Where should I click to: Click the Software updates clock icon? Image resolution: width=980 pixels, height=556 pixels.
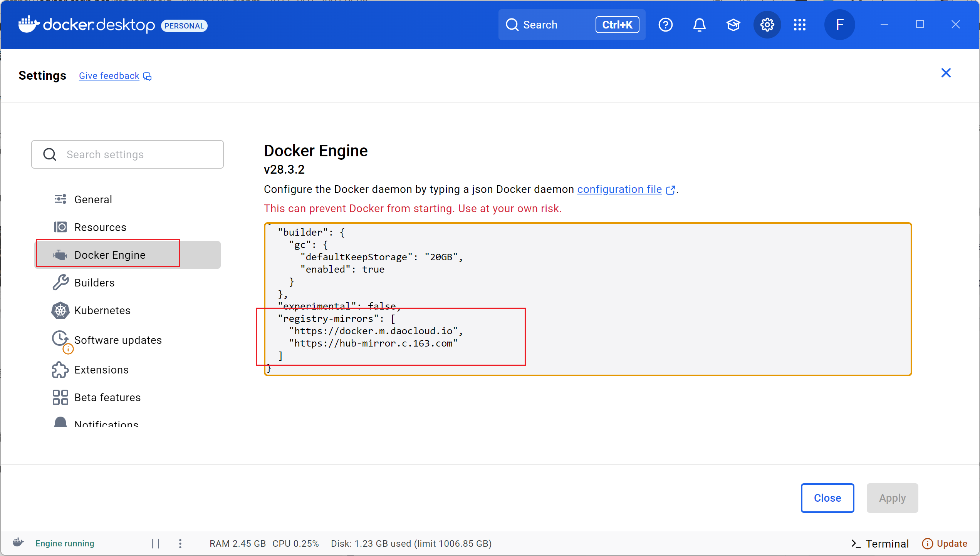point(60,338)
